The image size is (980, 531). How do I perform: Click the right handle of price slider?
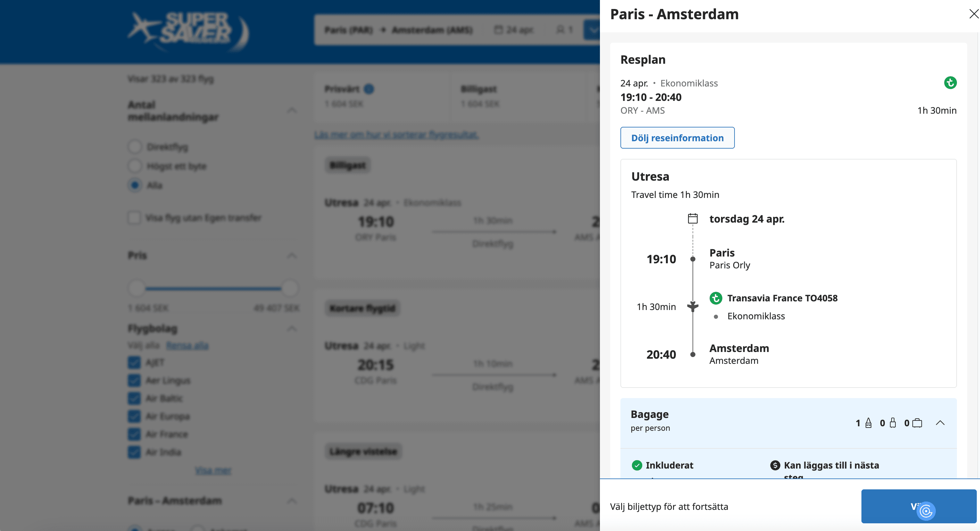pyautogui.click(x=289, y=289)
